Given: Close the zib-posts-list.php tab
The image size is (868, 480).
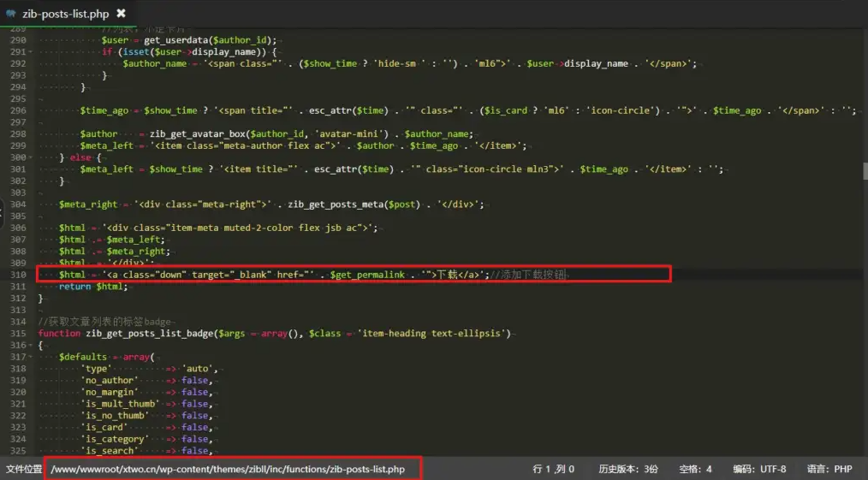Looking at the screenshot, I should point(121,14).
